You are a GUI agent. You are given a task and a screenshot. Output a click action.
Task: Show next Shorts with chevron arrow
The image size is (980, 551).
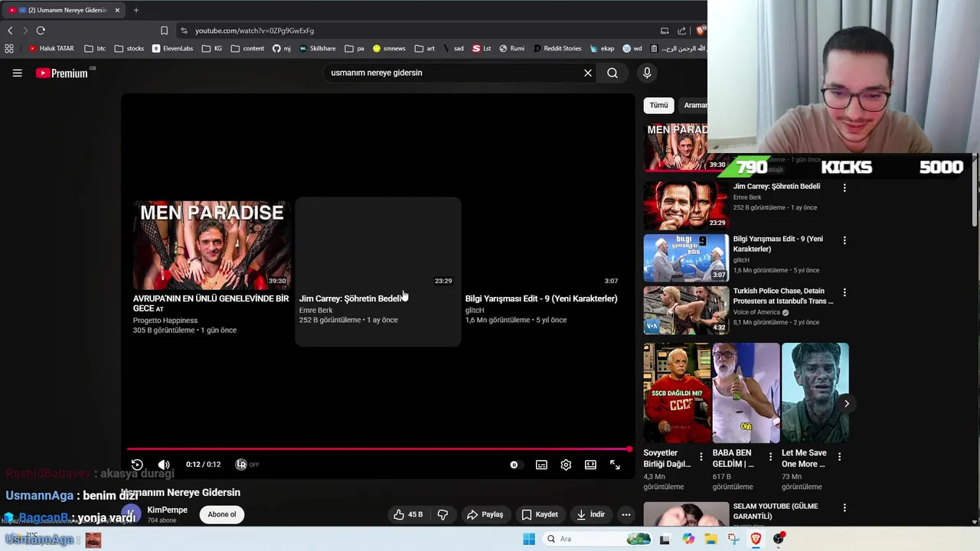[x=846, y=403]
